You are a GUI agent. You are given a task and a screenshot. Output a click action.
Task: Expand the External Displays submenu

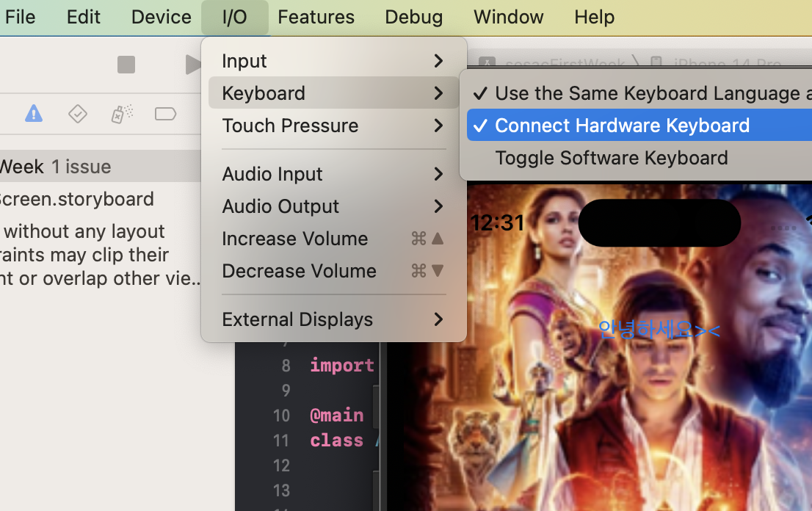[333, 319]
